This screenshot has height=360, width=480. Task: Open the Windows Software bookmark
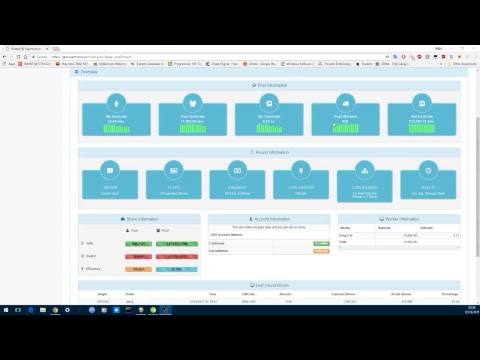[297, 64]
